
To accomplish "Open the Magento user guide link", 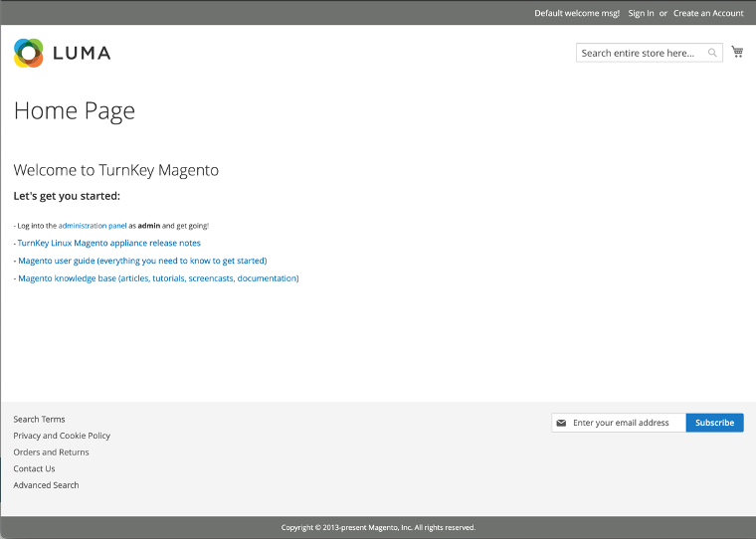I will tap(142, 261).
